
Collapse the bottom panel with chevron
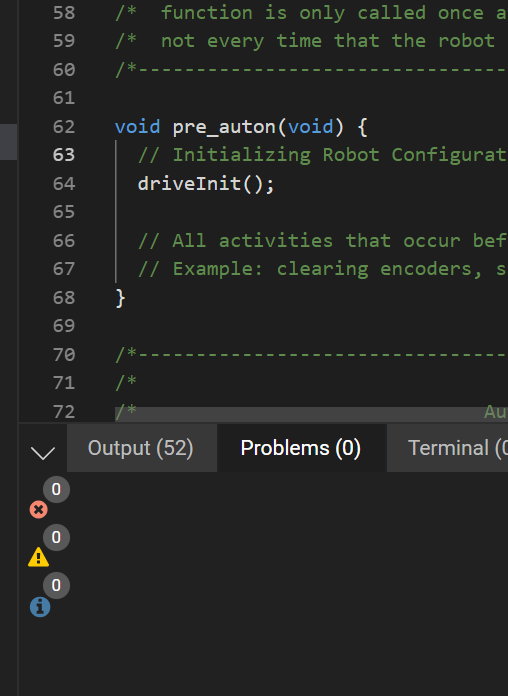click(43, 452)
